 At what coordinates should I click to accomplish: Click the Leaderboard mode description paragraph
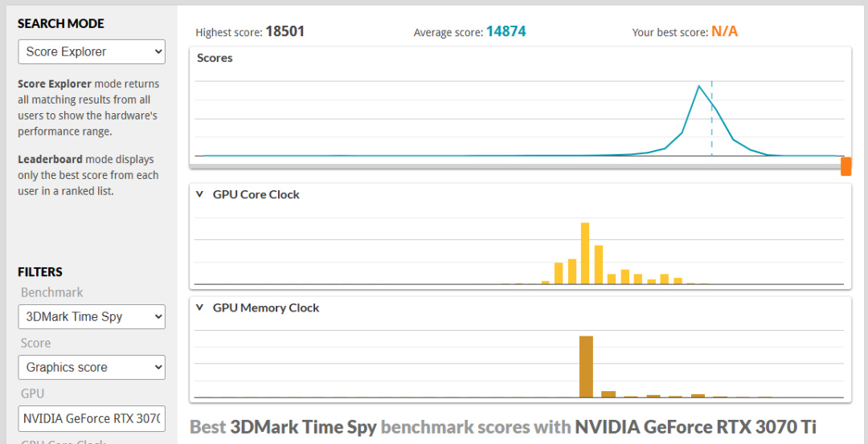click(x=88, y=175)
